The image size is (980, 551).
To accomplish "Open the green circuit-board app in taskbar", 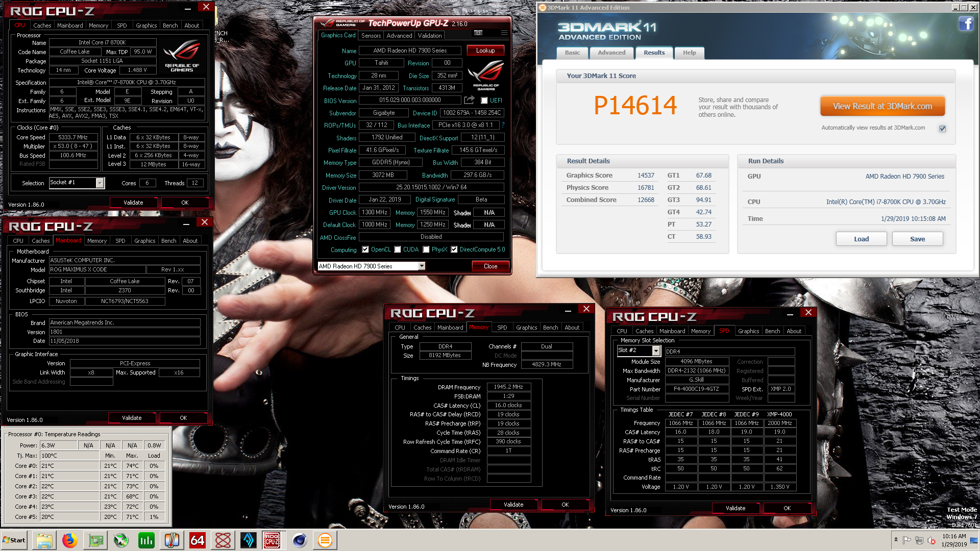I will 95,540.
